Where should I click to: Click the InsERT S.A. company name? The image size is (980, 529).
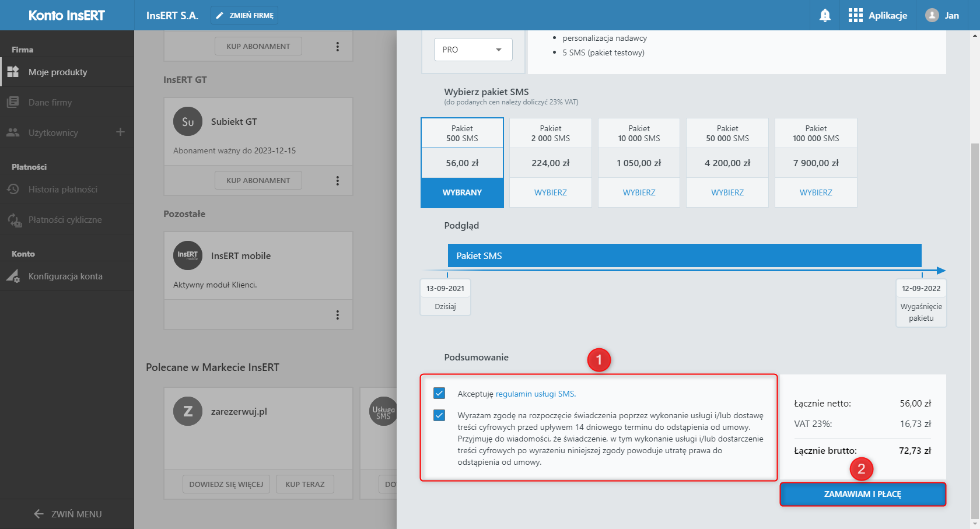pyautogui.click(x=172, y=16)
